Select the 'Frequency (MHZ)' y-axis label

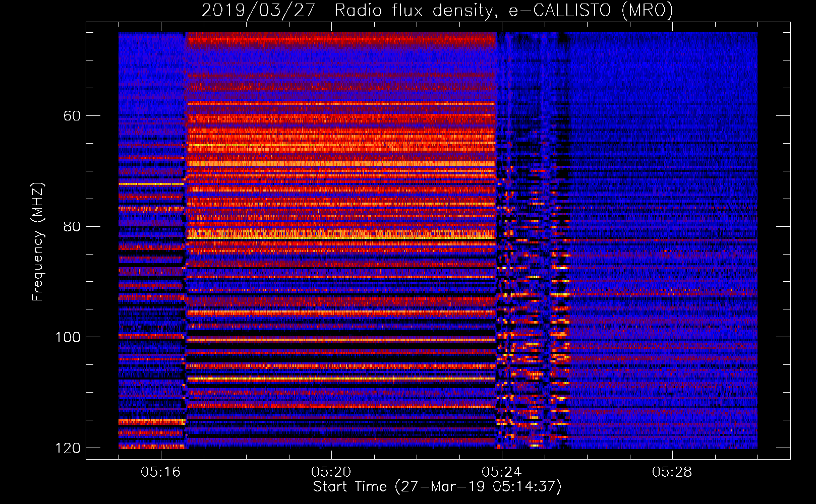click(38, 242)
